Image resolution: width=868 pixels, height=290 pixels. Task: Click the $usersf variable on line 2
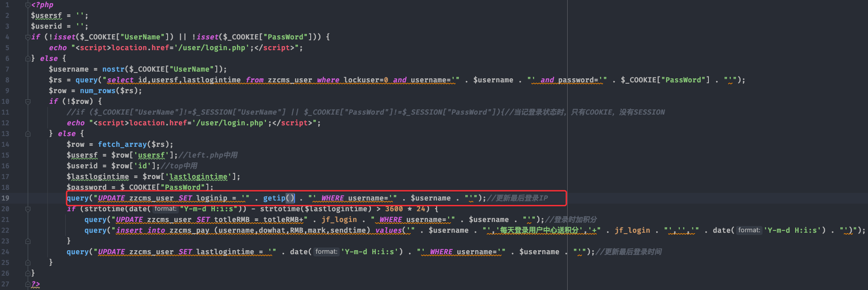tap(46, 16)
